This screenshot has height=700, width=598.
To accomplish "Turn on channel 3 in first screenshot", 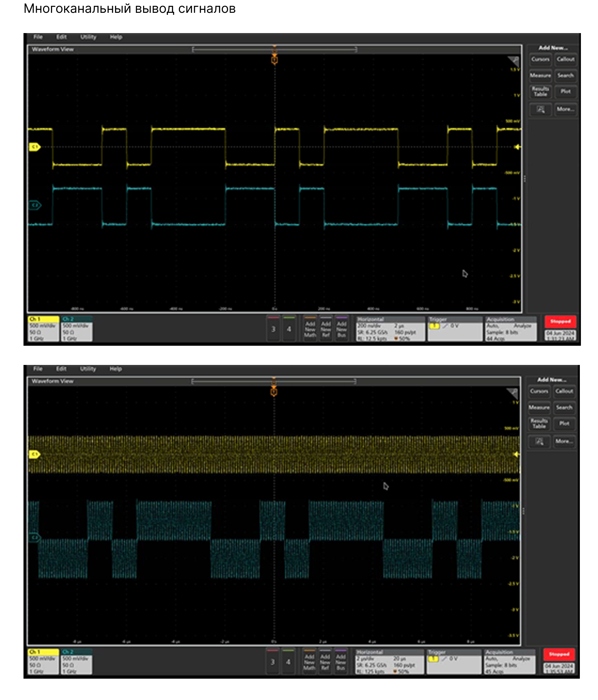I will [273, 329].
